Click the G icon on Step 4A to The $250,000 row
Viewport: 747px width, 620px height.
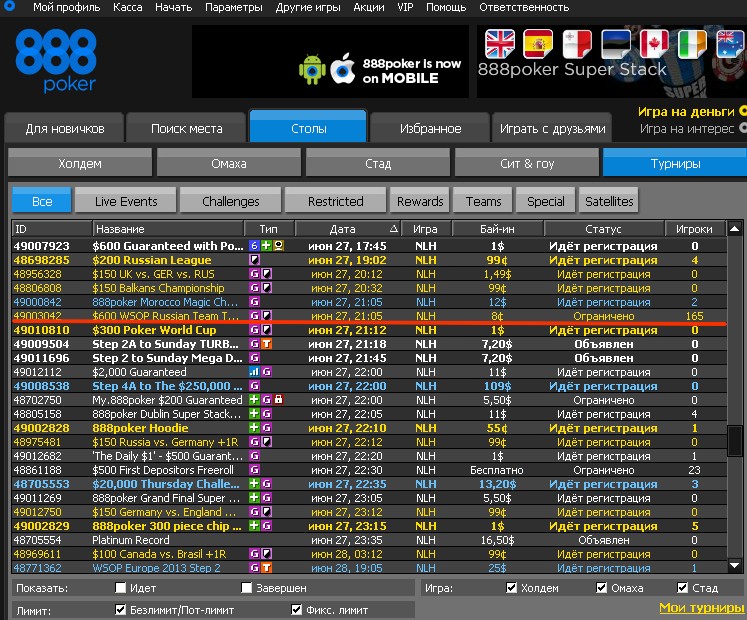click(254, 386)
